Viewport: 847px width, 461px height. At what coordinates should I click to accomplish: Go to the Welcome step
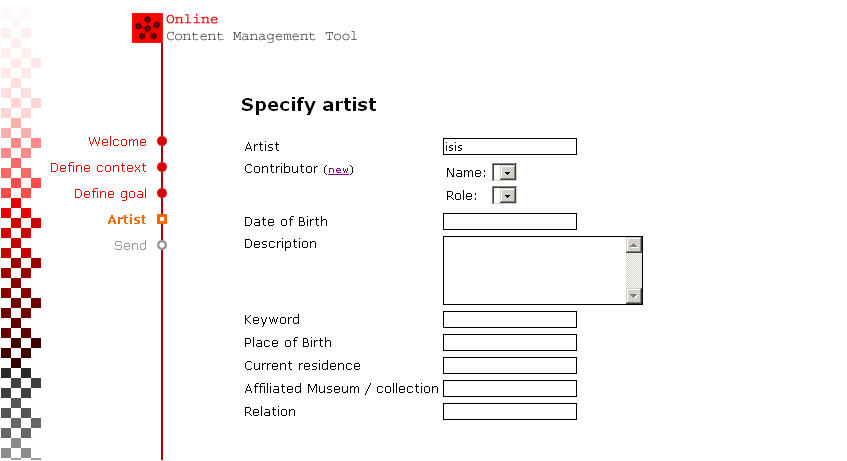pos(117,142)
